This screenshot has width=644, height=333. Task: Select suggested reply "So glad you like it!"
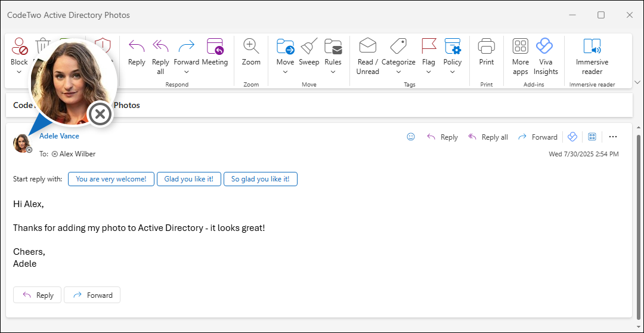pos(261,179)
